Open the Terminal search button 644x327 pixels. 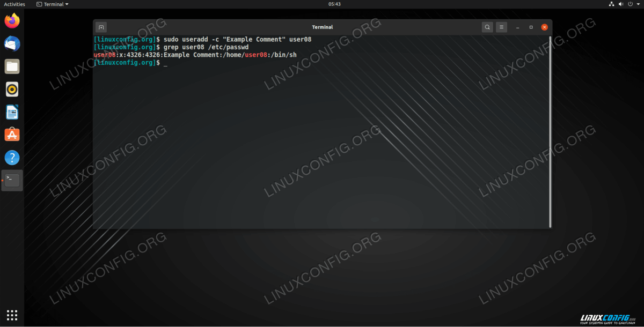tap(487, 27)
